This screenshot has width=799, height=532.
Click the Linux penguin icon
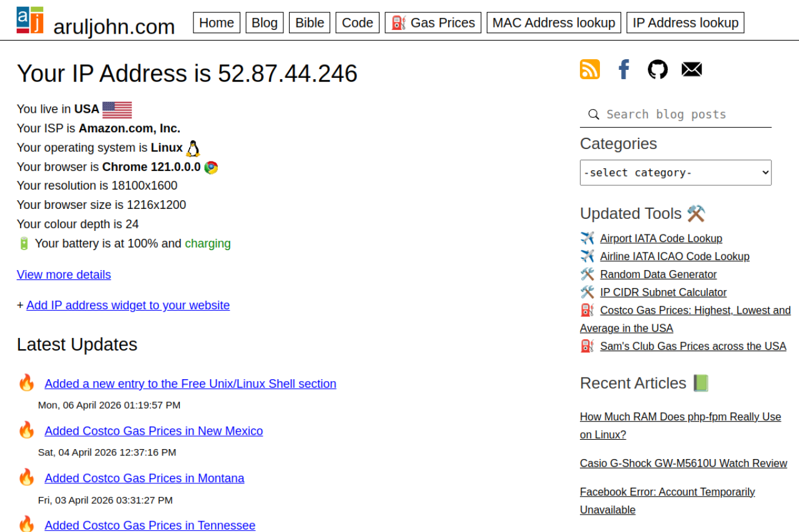193,148
